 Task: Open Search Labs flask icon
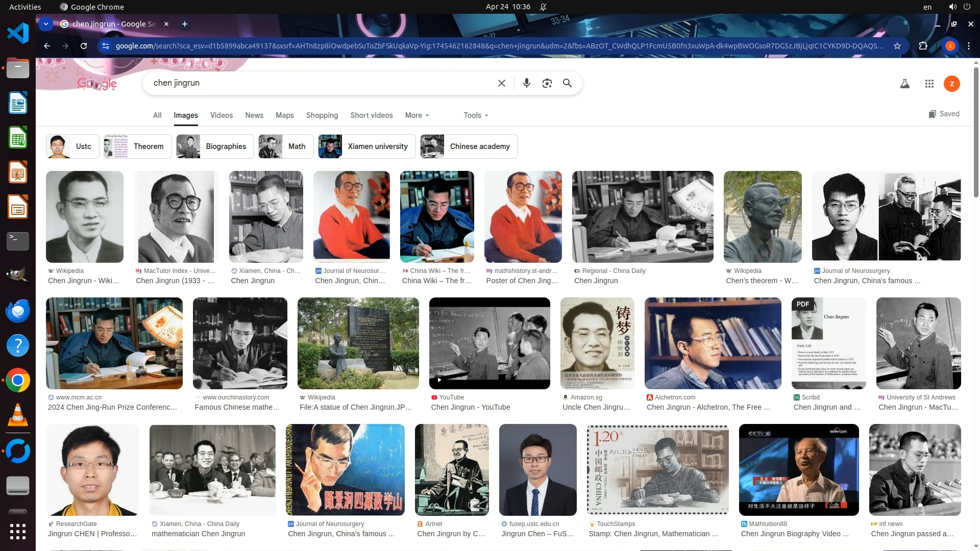pos(904,84)
